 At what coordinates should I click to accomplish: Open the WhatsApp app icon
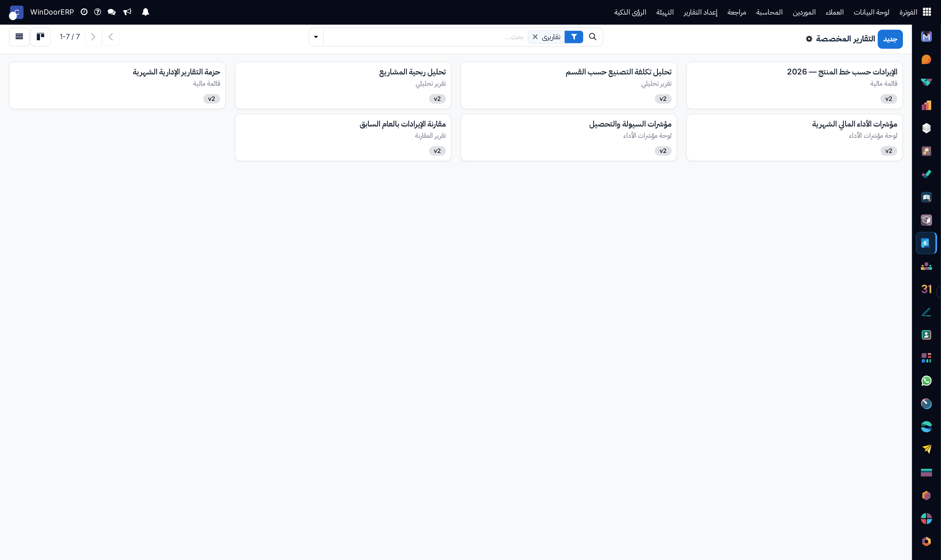point(926,381)
